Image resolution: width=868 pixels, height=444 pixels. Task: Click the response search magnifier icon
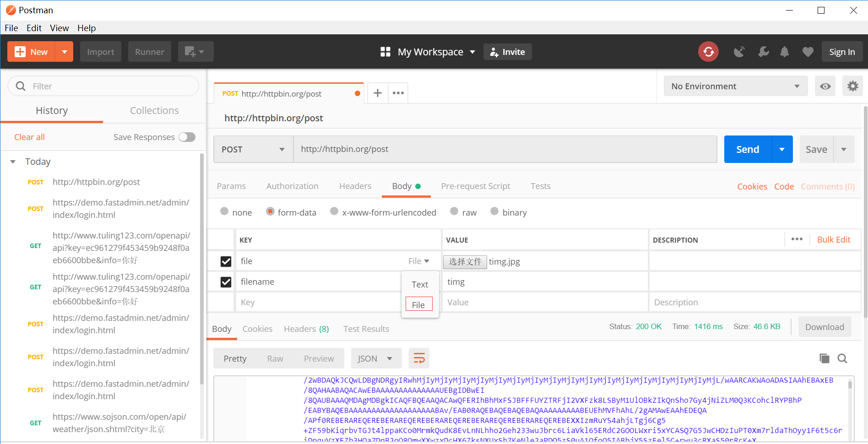(842, 358)
